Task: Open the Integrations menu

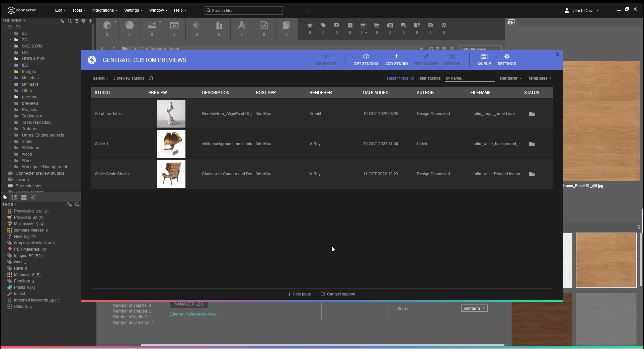Action: point(104,10)
